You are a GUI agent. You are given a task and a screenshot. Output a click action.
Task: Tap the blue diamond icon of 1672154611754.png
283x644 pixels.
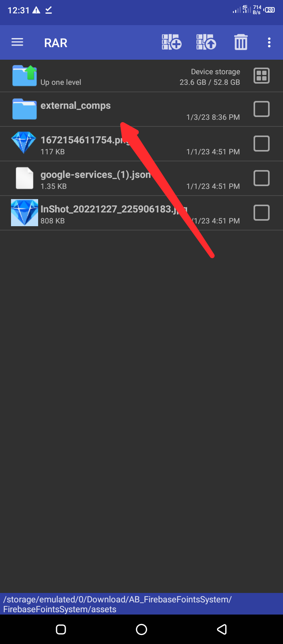(24, 143)
